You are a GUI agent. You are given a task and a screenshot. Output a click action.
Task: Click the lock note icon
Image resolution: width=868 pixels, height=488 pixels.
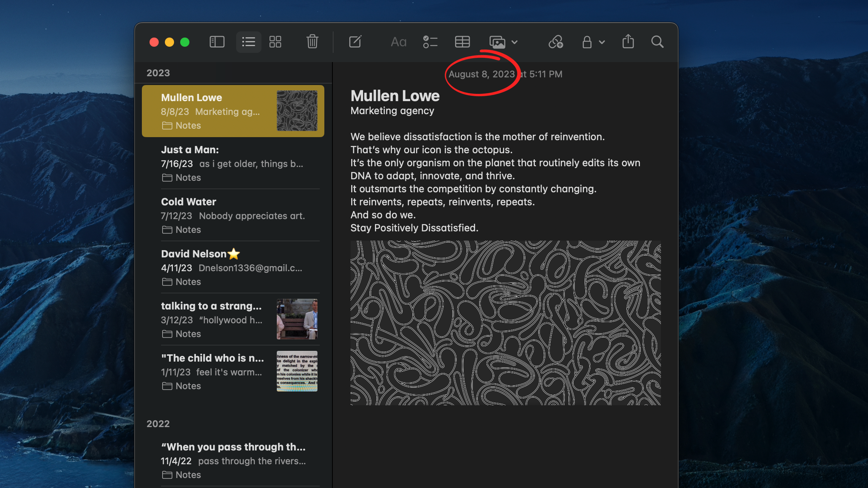pos(587,42)
